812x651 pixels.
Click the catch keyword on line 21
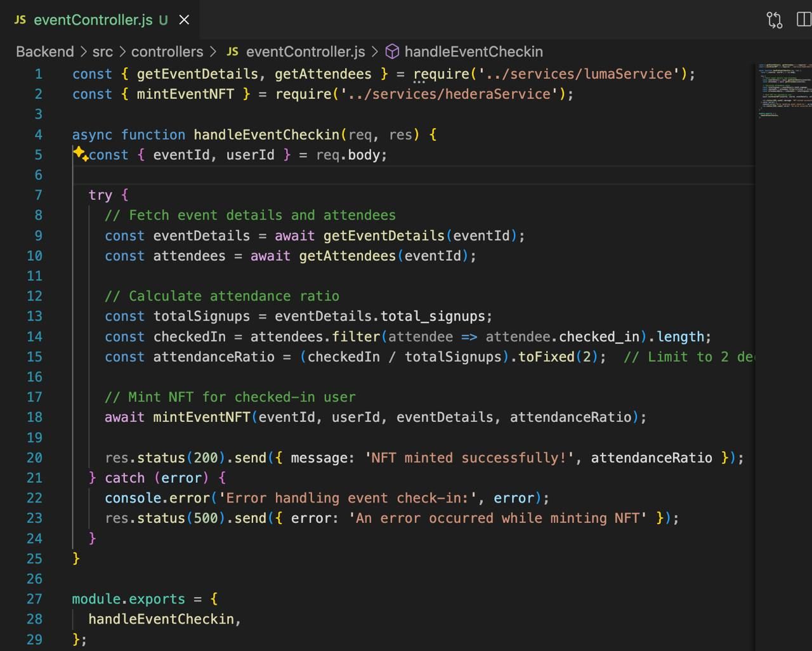[125, 478]
